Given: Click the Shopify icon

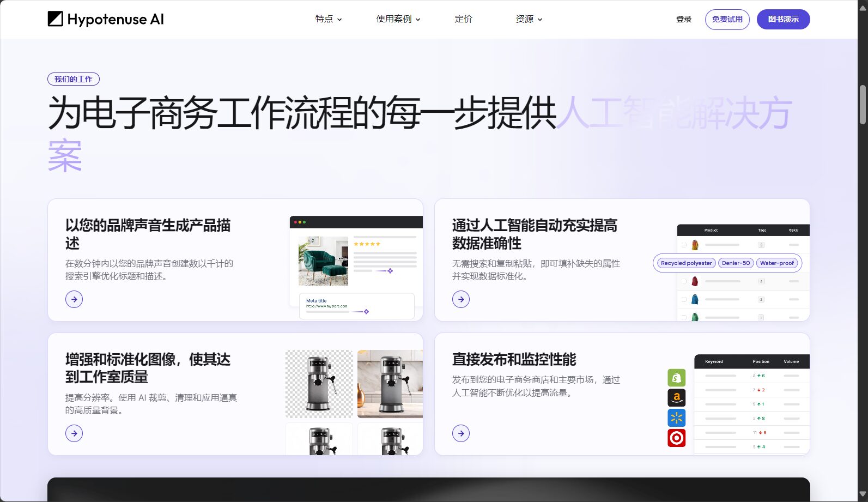Looking at the screenshot, I should tap(677, 378).
